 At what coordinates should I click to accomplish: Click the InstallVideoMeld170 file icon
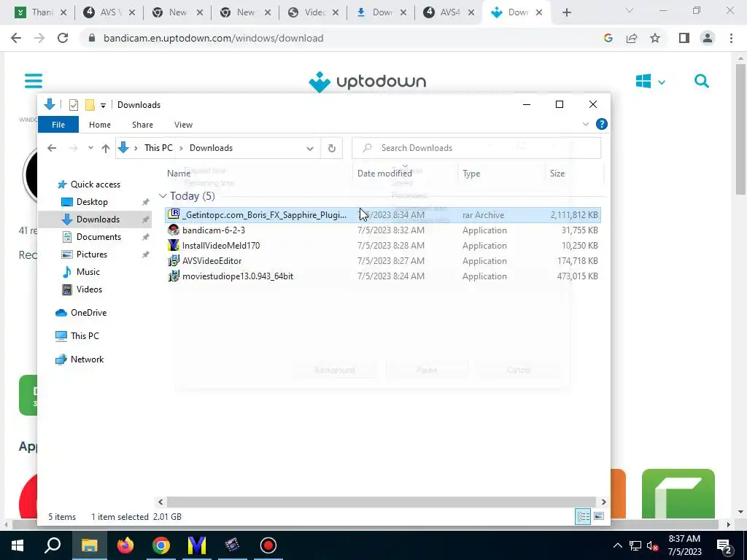[174, 245]
